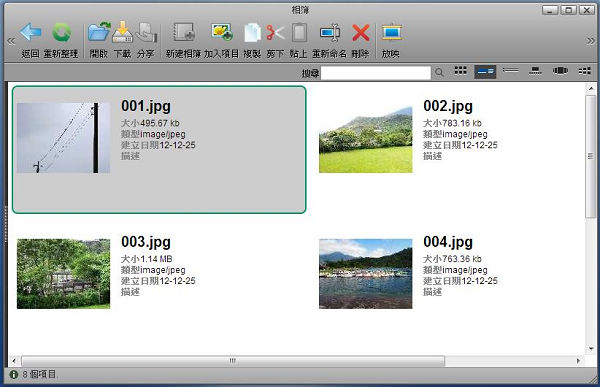Select the 003.jpg trees thumbnail
The image size is (600, 387).
(64, 274)
